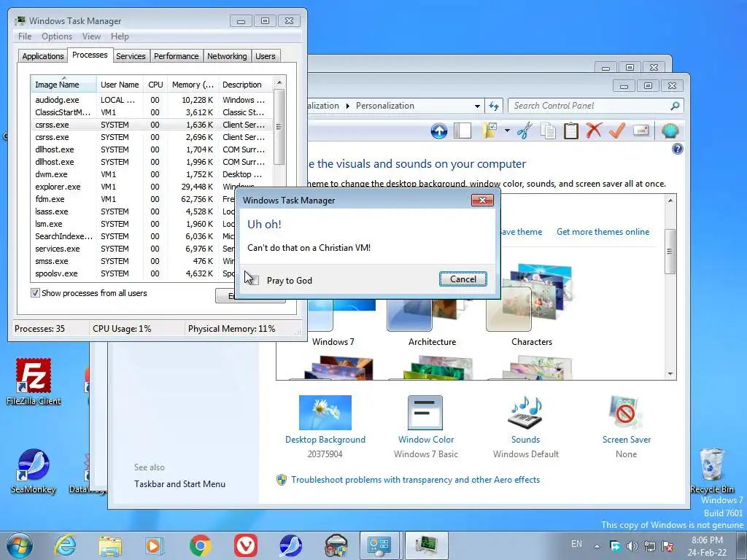
Task: Open Get more themes online link
Action: coord(603,232)
